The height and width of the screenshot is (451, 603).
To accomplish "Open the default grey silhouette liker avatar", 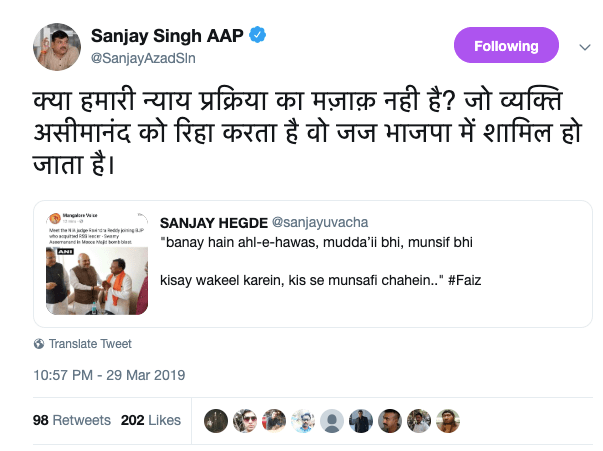I will point(332,420).
